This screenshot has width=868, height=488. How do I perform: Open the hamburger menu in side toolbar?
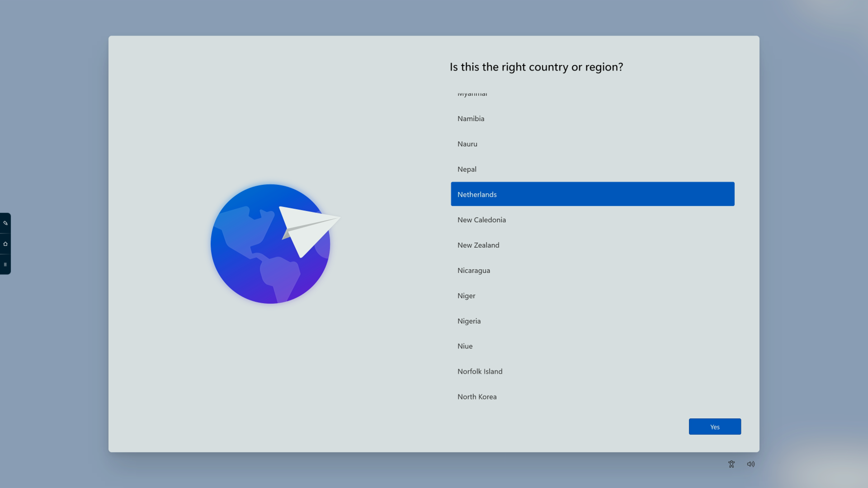click(x=5, y=264)
